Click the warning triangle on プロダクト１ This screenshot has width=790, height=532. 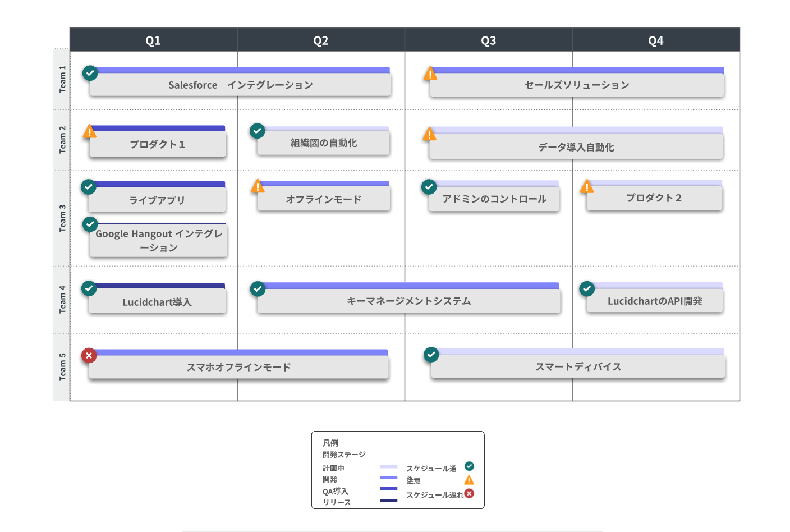click(89, 131)
